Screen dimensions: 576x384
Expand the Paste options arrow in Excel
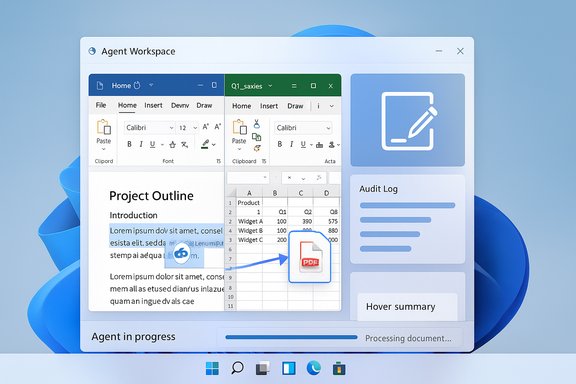[240, 149]
